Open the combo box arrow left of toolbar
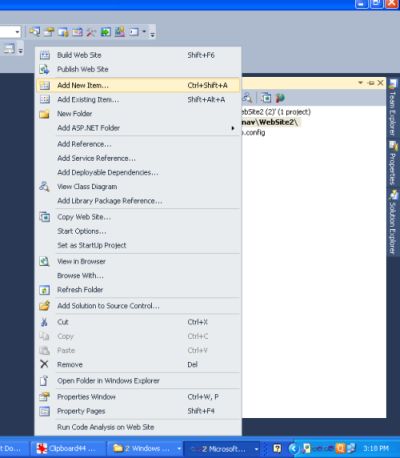 coord(17,32)
